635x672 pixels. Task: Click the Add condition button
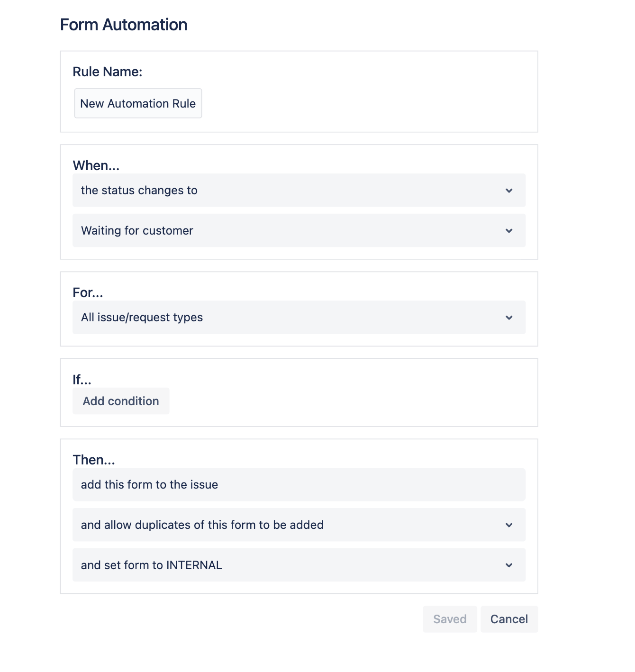[121, 400]
